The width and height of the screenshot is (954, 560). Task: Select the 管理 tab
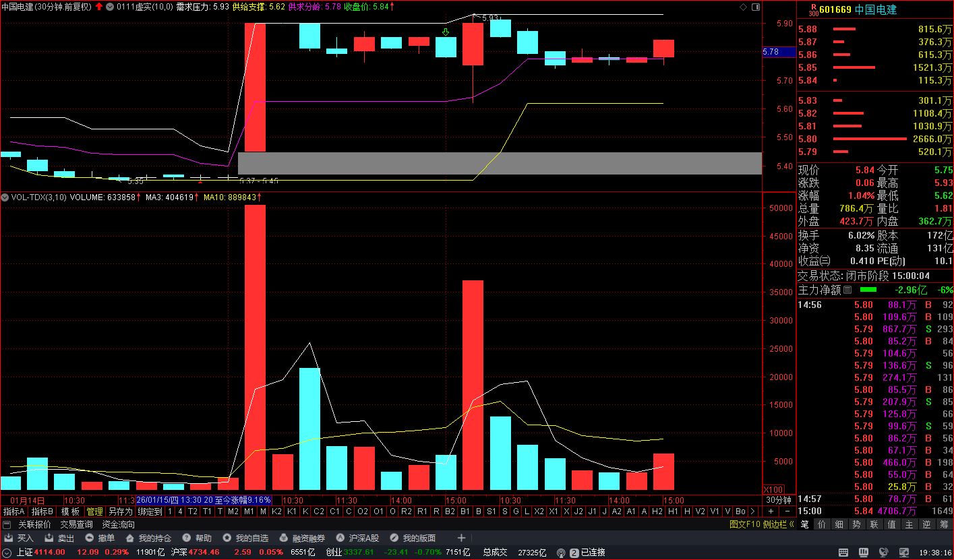click(95, 511)
